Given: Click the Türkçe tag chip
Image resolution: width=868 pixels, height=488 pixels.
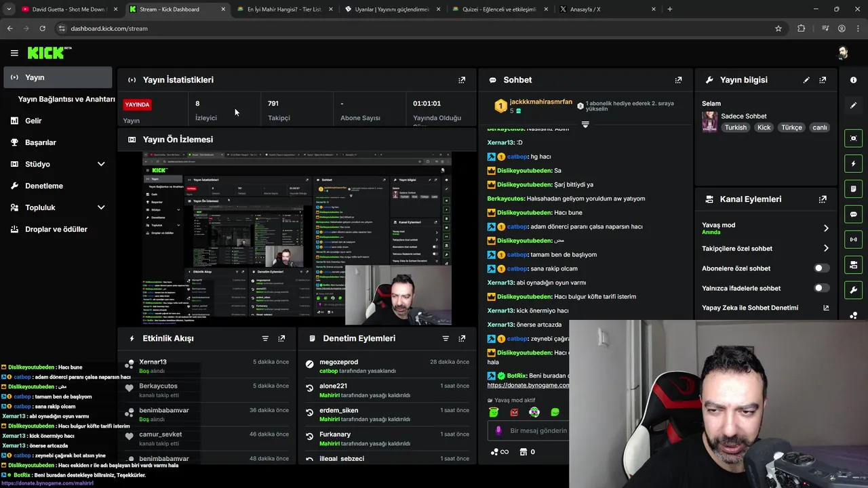Looking at the screenshot, I should coord(791,127).
